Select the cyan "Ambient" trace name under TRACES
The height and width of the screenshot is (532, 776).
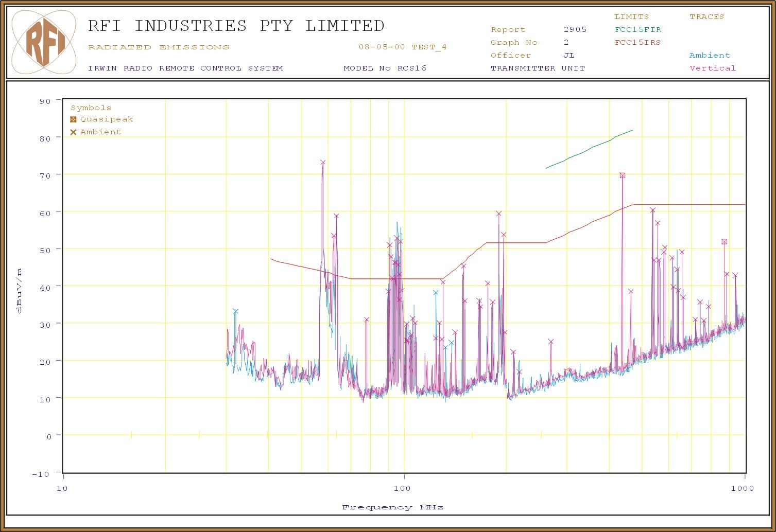click(710, 55)
